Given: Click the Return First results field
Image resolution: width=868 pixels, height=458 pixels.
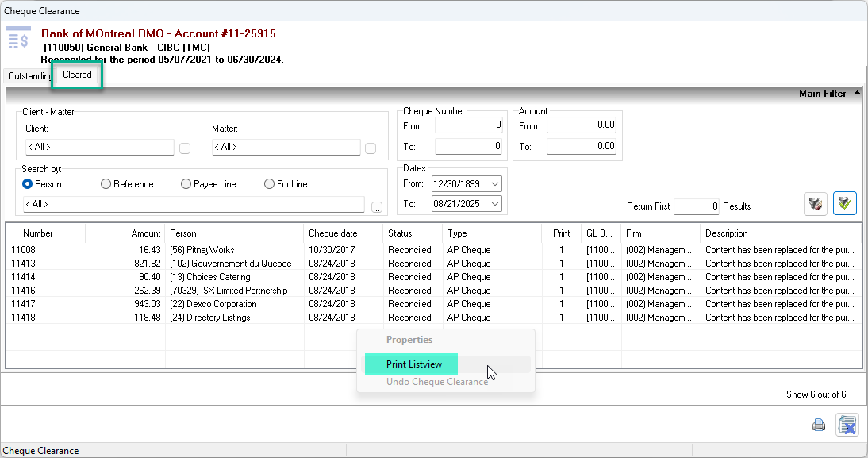Looking at the screenshot, I should pos(697,206).
